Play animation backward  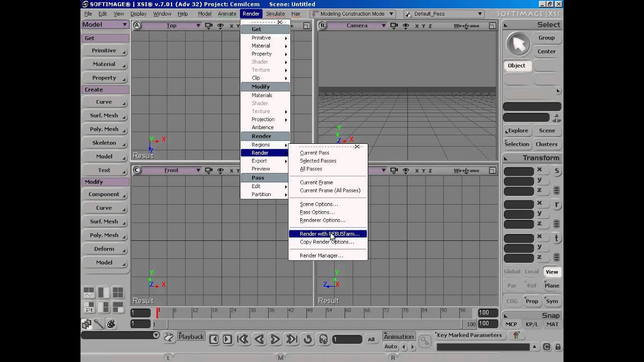[x=259, y=339]
